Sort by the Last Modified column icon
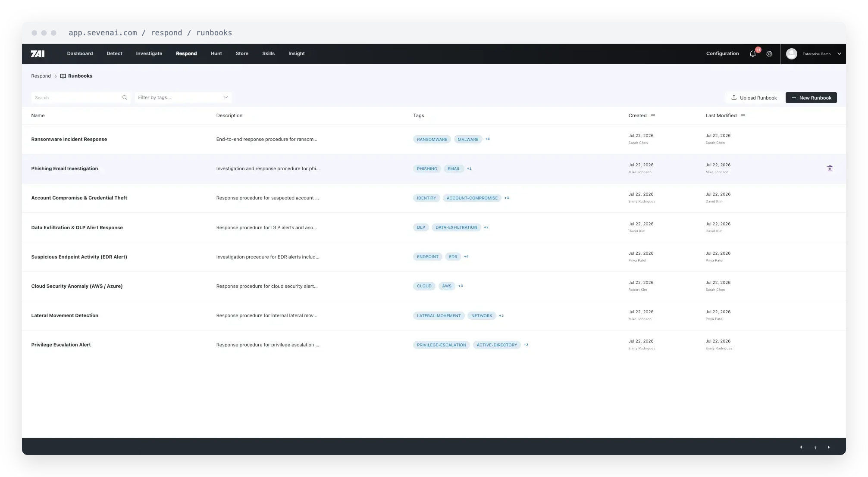The width and height of the screenshot is (868, 477). (x=743, y=115)
